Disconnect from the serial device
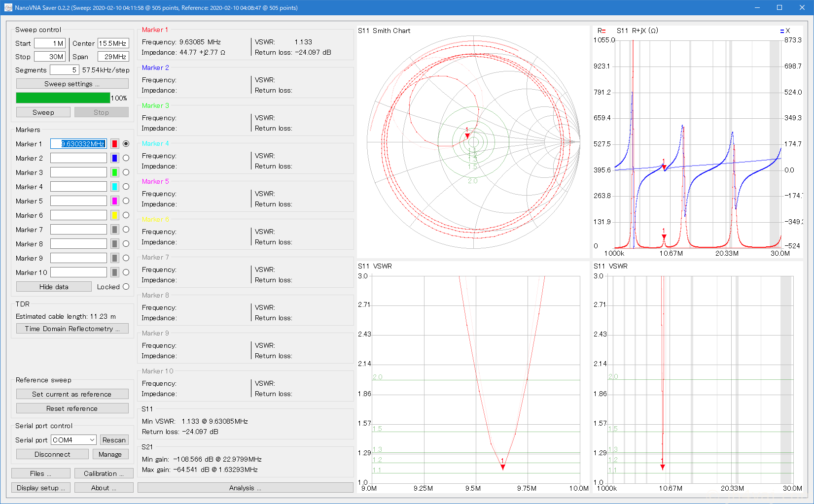Image resolution: width=814 pixels, height=504 pixels. tap(52, 454)
